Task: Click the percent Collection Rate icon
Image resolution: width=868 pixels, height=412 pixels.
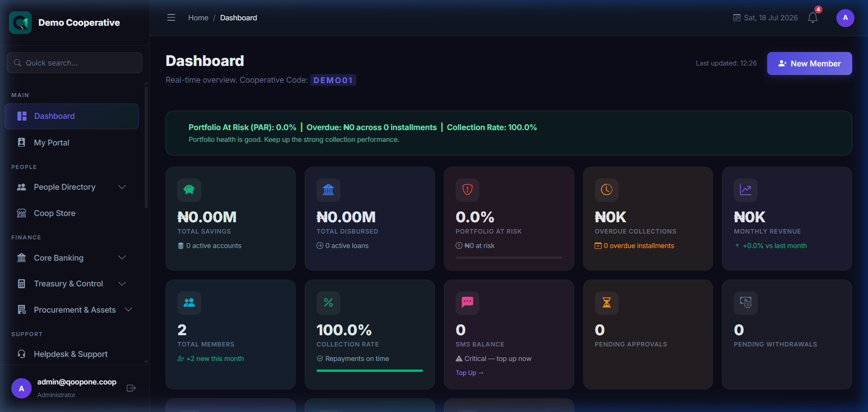Action: tap(328, 303)
